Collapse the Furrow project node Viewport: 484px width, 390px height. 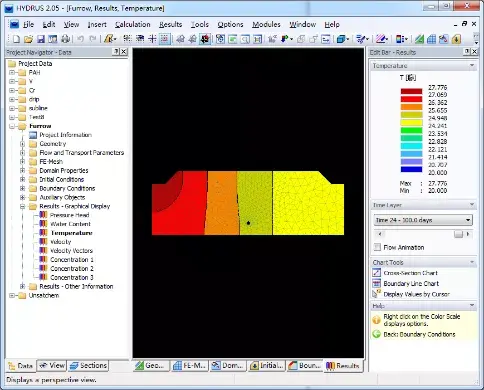tap(12, 126)
